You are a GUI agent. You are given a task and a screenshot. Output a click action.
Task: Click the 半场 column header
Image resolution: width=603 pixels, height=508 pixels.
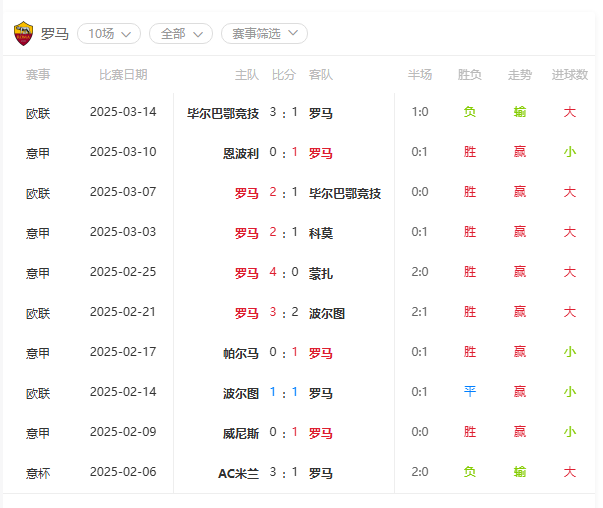click(x=420, y=75)
